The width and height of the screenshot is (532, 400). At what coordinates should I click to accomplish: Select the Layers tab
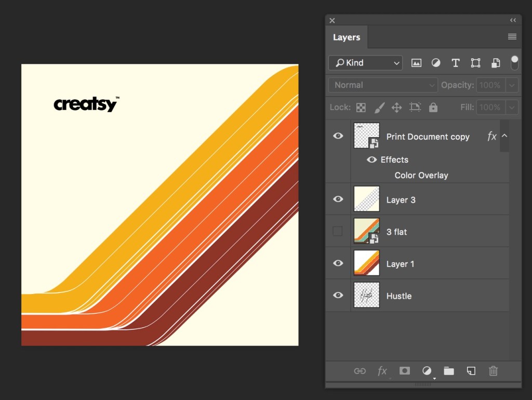click(x=347, y=37)
